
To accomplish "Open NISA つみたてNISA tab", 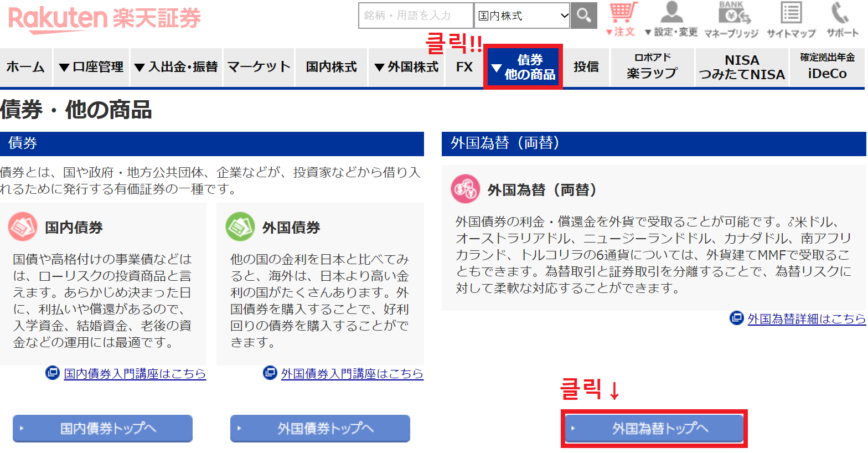I will (742, 67).
